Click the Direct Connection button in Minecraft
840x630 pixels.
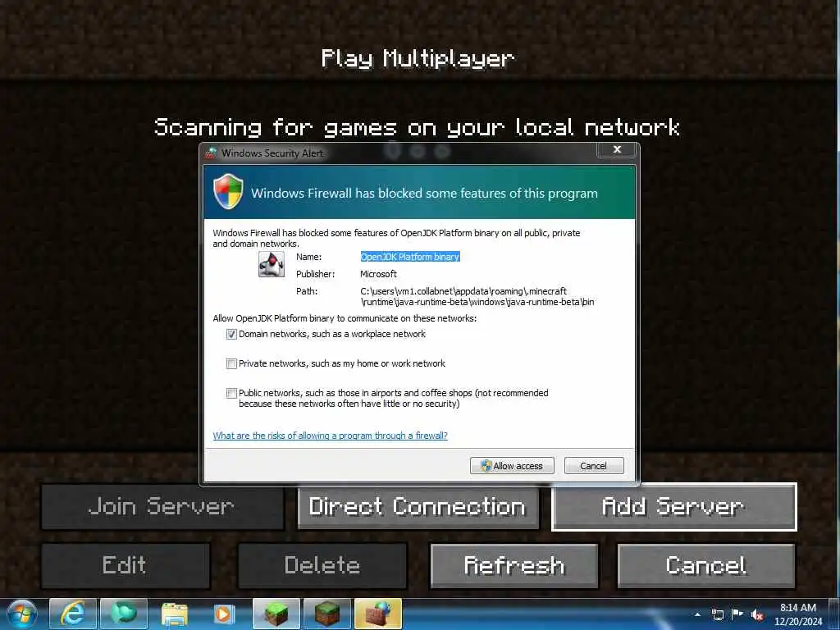tap(418, 507)
